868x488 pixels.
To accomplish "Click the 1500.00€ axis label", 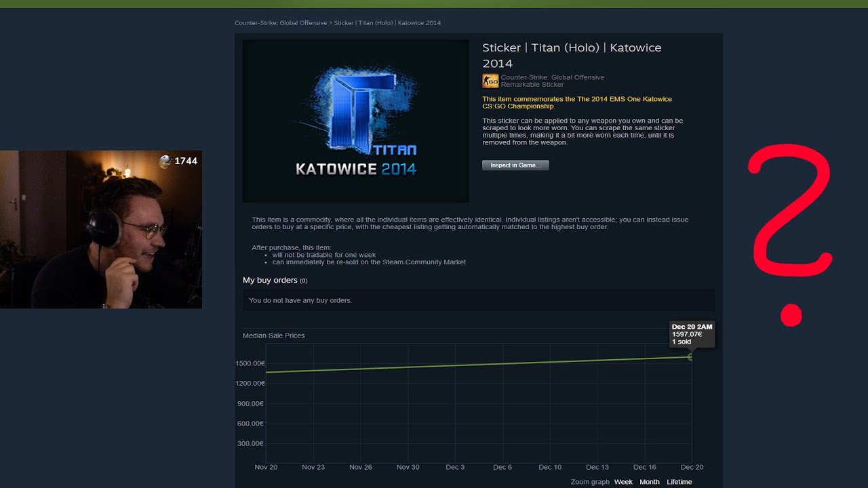I will (250, 363).
